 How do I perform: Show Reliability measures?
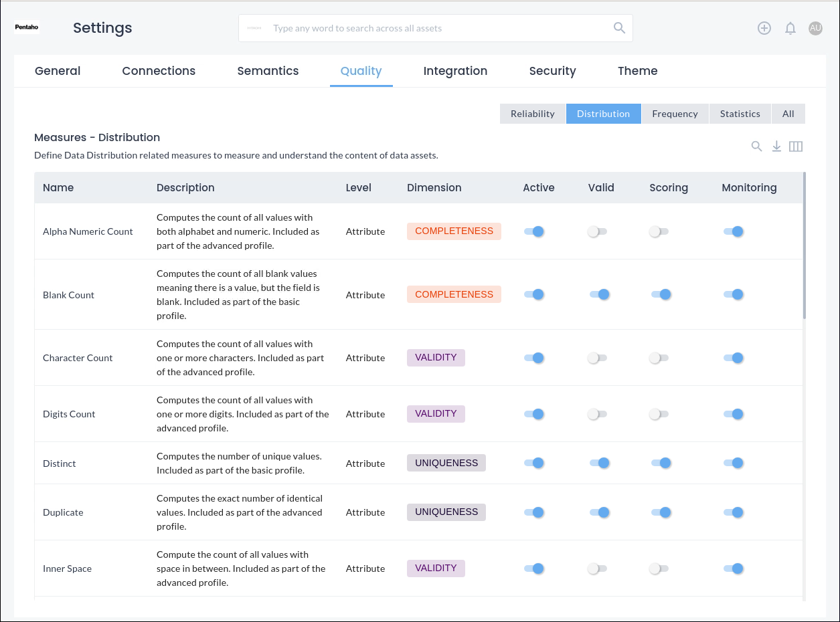point(533,114)
